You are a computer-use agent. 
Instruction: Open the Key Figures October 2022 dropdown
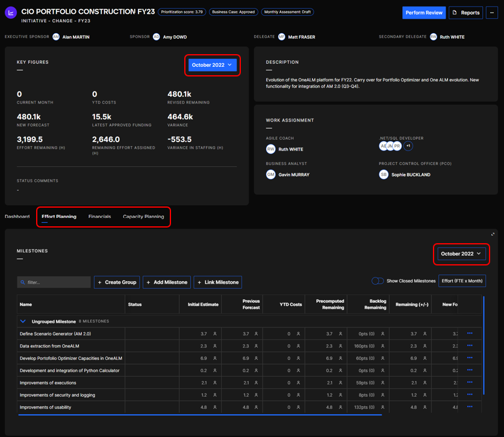(x=212, y=65)
